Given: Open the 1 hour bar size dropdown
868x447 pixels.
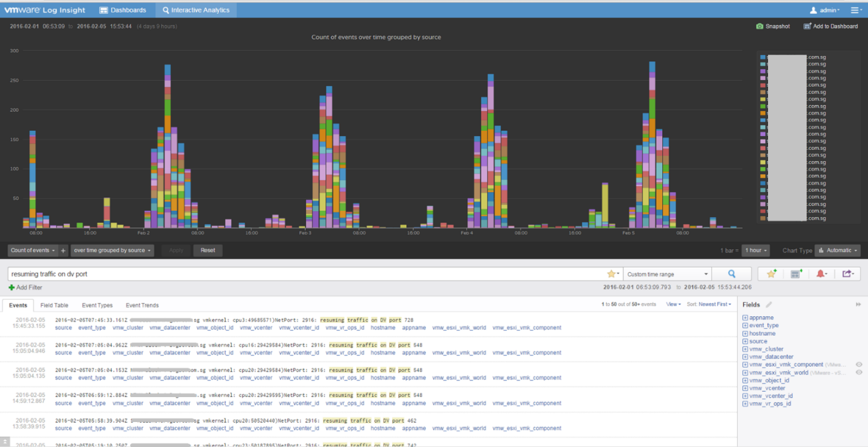Looking at the screenshot, I should click(x=756, y=250).
